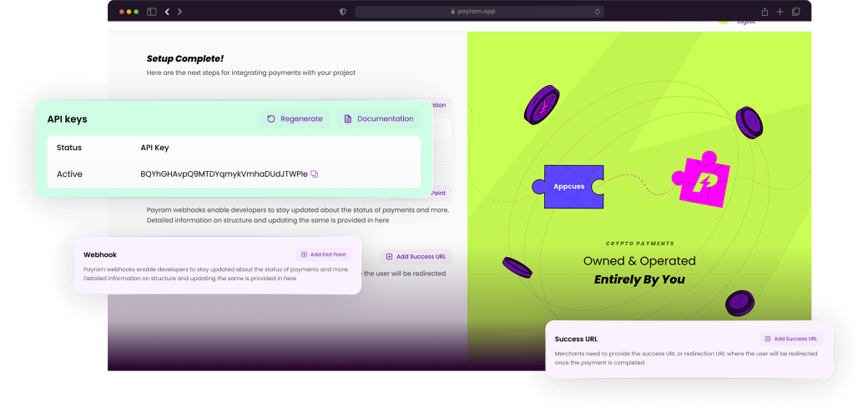Image resolution: width=868 pixels, height=417 pixels.
Task: Click the plus icon in the Success URL card button
Action: click(x=768, y=339)
